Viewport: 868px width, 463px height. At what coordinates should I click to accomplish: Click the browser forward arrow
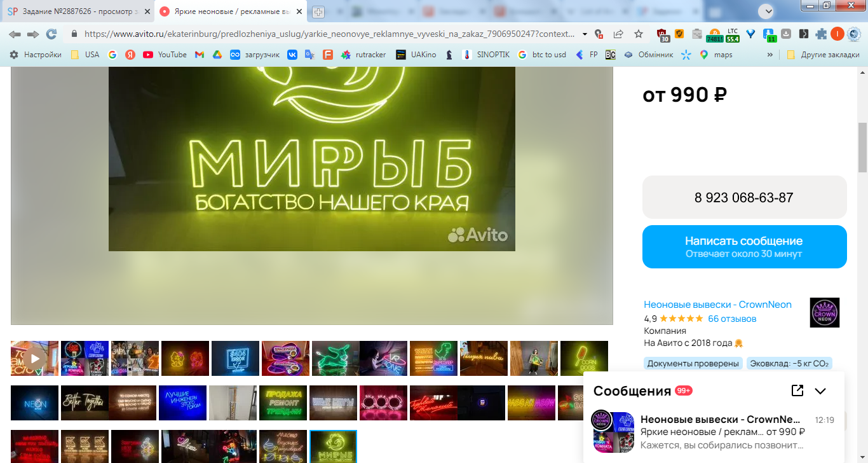33,34
